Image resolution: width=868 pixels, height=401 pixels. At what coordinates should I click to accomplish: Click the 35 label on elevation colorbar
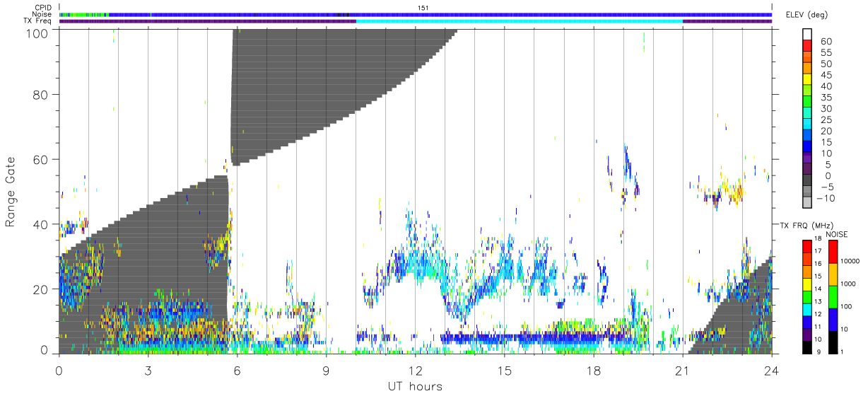(826, 97)
